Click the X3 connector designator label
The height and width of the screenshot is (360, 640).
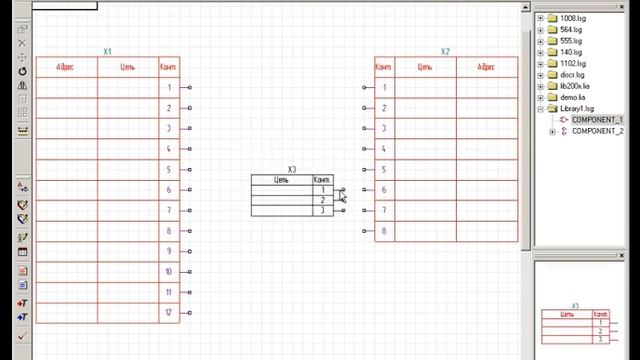[x=291, y=169]
